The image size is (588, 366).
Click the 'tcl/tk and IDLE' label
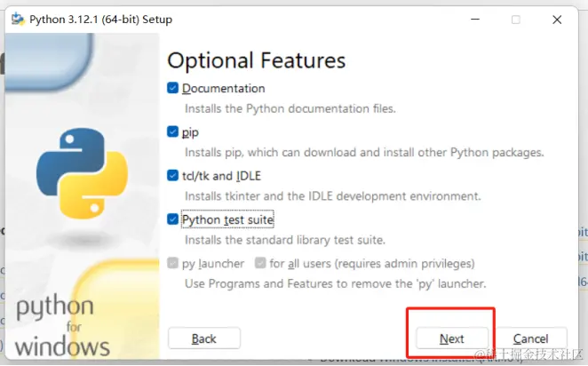(x=221, y=176)
